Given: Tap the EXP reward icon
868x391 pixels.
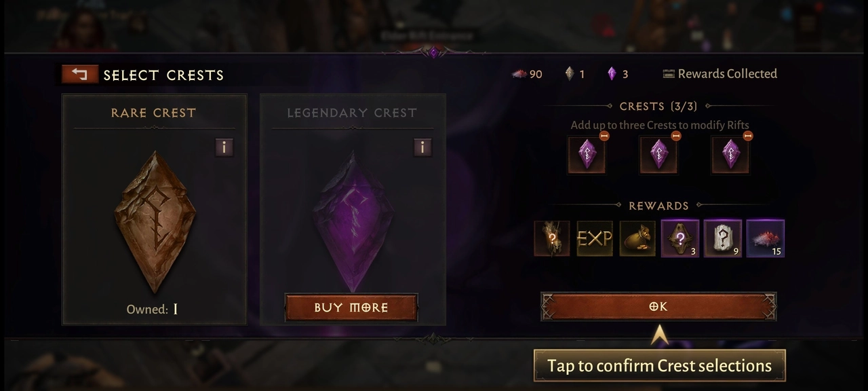Looking at the screenshot, I should pos(595,238).
